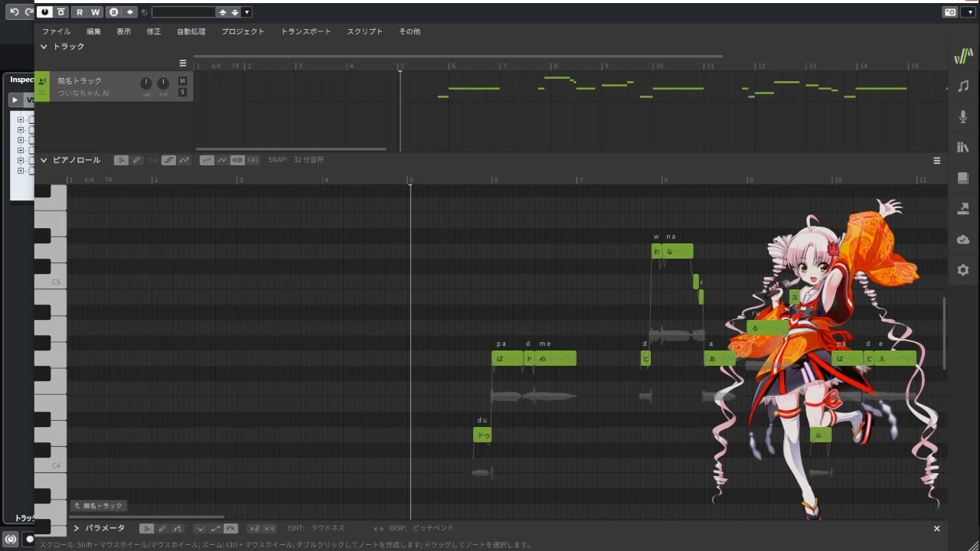Select the 無名トラック track name
The height and width of the screenshot is (551, 980).
pyautogui.click(x=80, y=80)
